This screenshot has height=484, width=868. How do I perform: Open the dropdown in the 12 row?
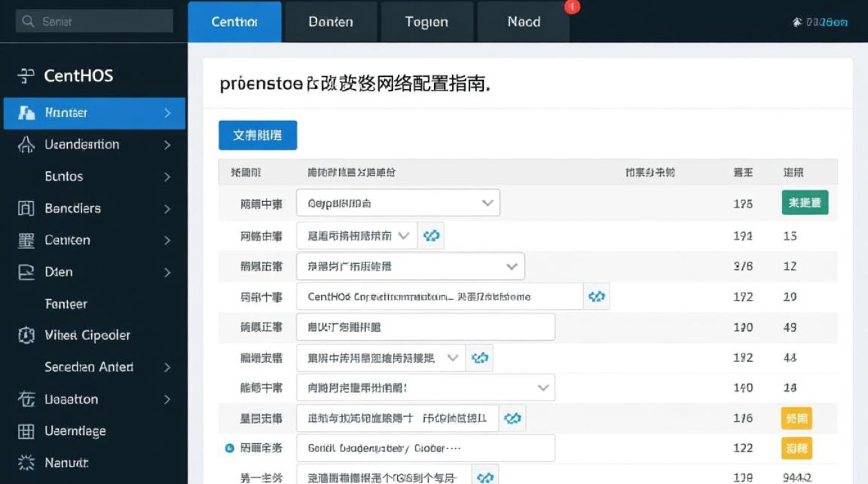click(411, 266)
